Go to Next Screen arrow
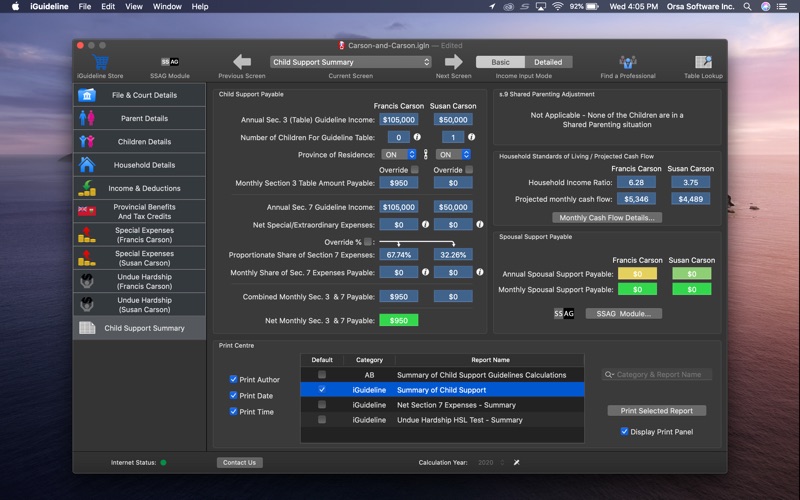This screenshot has height=500, width=800. click(453, 62)
